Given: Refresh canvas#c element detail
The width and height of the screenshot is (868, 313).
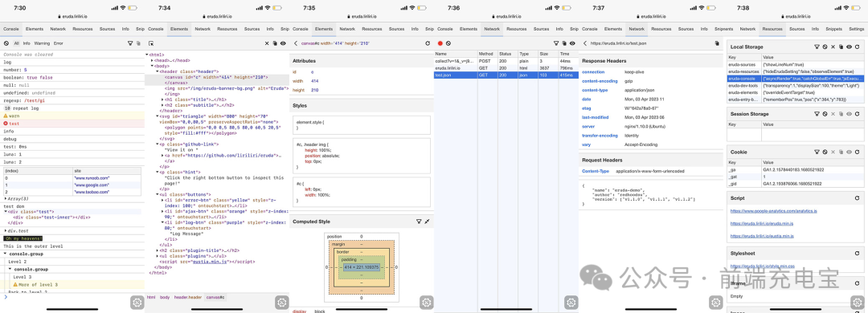Looking at the screenshot, I should pyautogui.click(x=428, y=43).
